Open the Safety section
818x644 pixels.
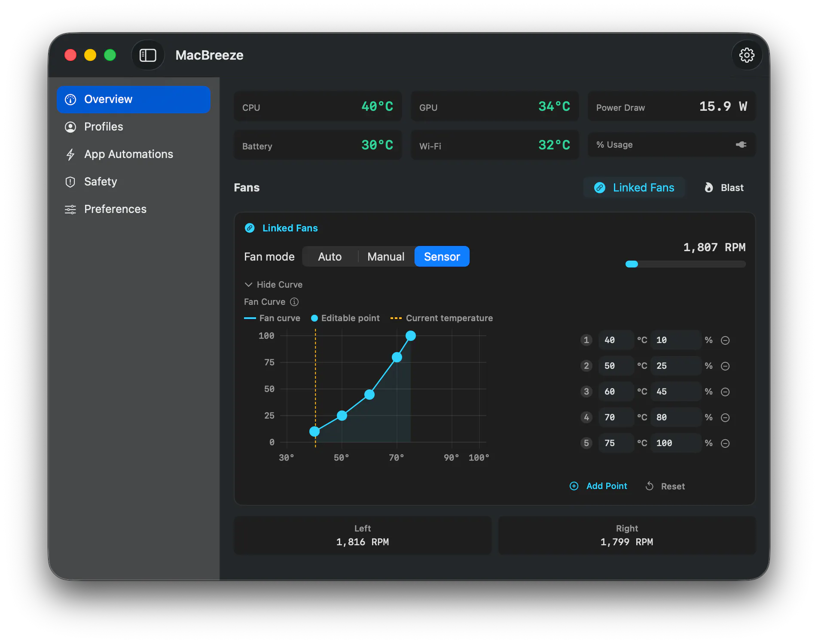coord(134,182)
